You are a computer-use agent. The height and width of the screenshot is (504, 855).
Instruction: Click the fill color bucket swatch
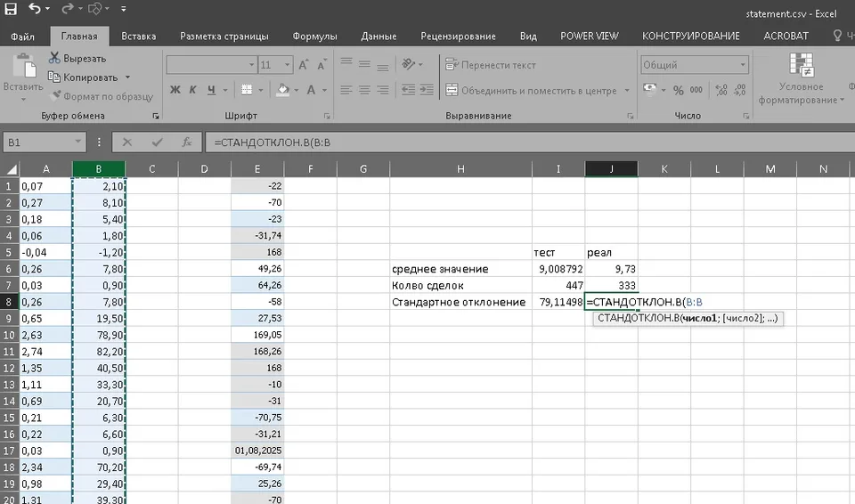[x=283, y=90]
